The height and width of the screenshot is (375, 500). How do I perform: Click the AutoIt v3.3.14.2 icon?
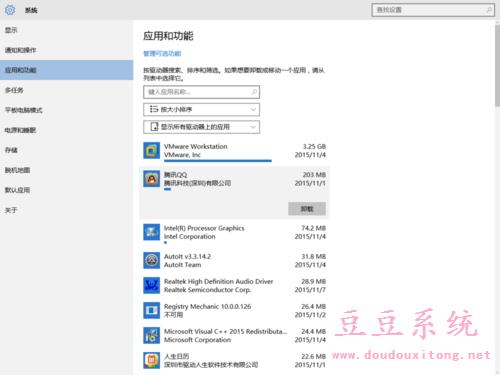pyautogui.click(x=152, y=260)
